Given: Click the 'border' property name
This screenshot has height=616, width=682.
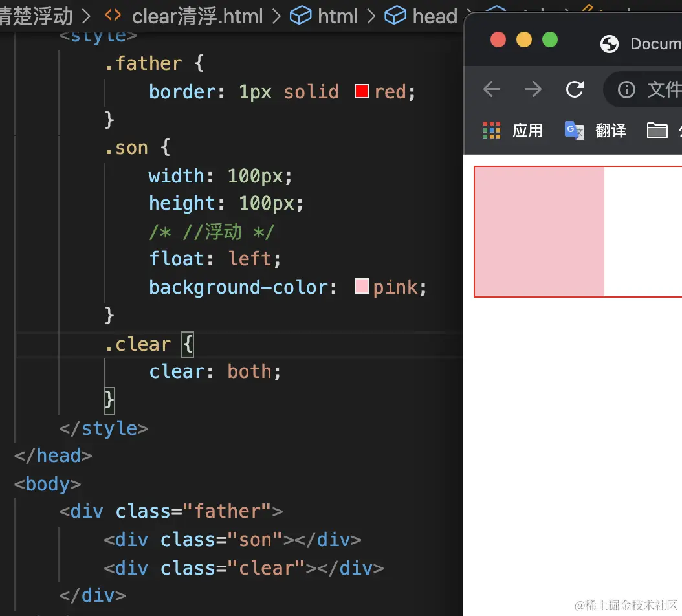Looking at the screenshot, I should click(x=182, y=92).
